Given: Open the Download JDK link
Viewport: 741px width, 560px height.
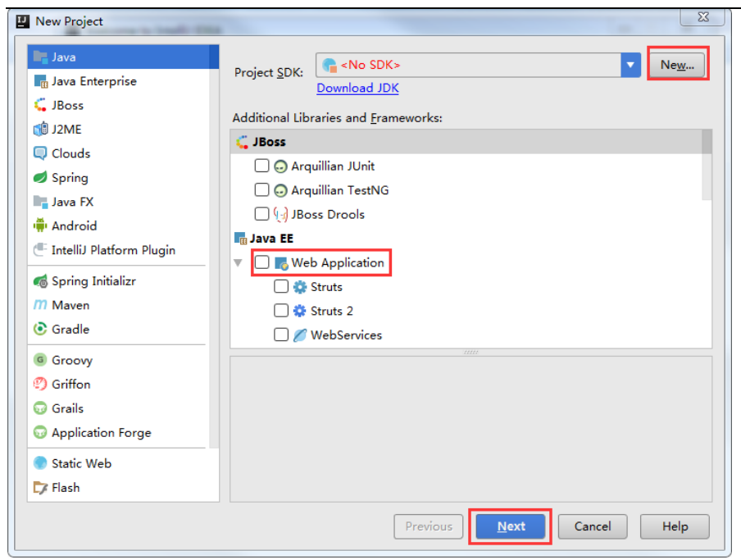Looking at the screenshot, I should pyautogui.click(x=357, y=89).
